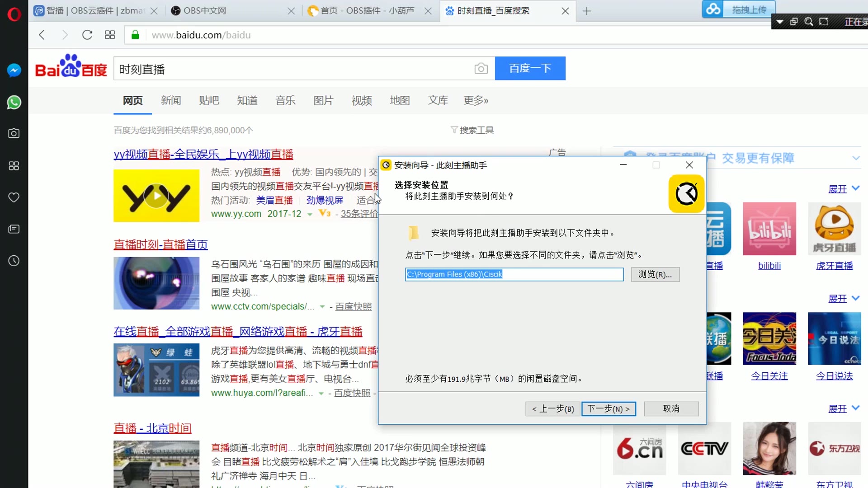The image size is (868, 488).
Task: Open the 直播时刻-直播首页 result link
Action: 160,244
